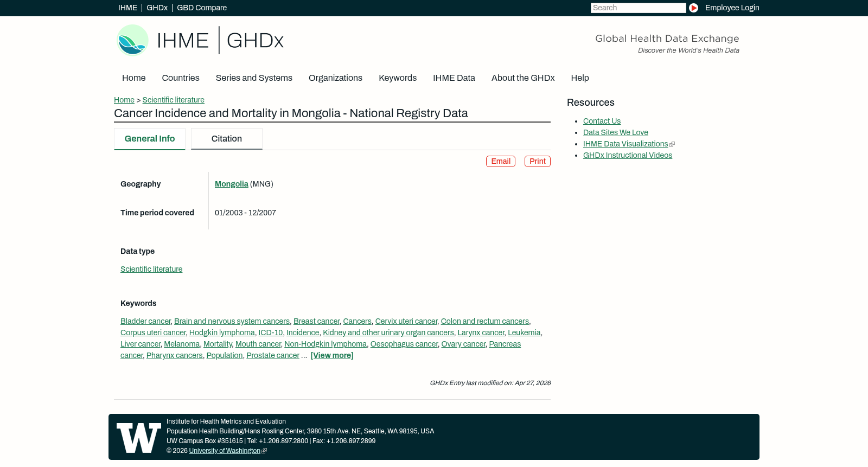868x467 pixels.
Task: Open Series and Systems menu
Action: (x=254, y=78)
